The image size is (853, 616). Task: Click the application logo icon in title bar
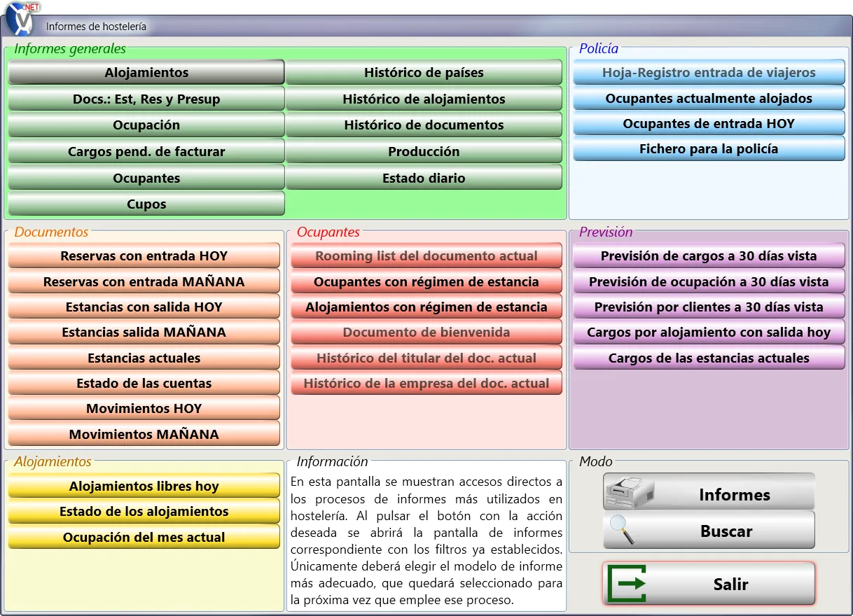point(21,19)
